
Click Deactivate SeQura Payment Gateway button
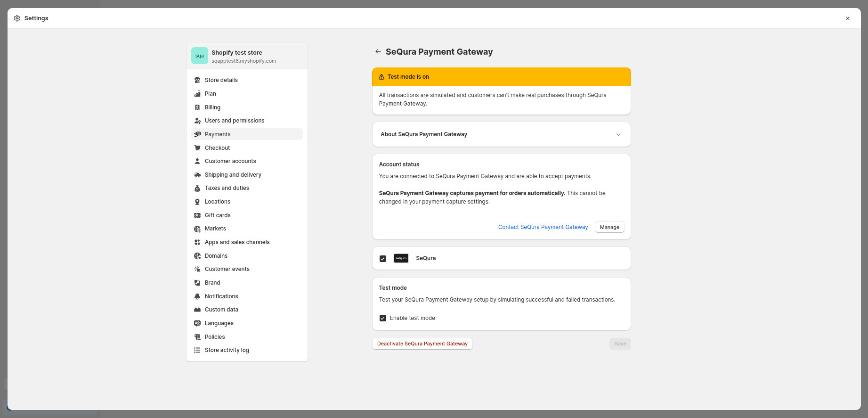(422, 344)
